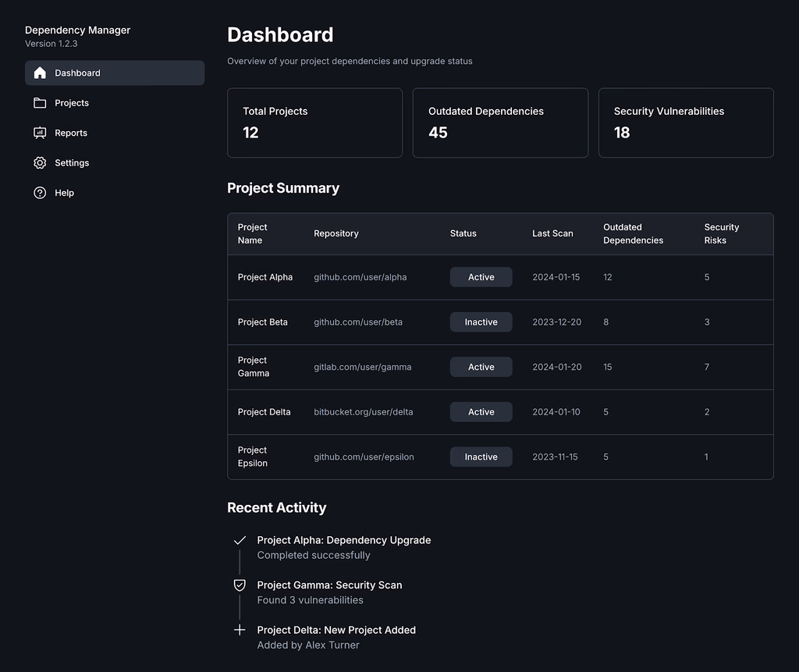Click the 2023-12-20 last scan date
799x672 pixels.
pos(557,322)
